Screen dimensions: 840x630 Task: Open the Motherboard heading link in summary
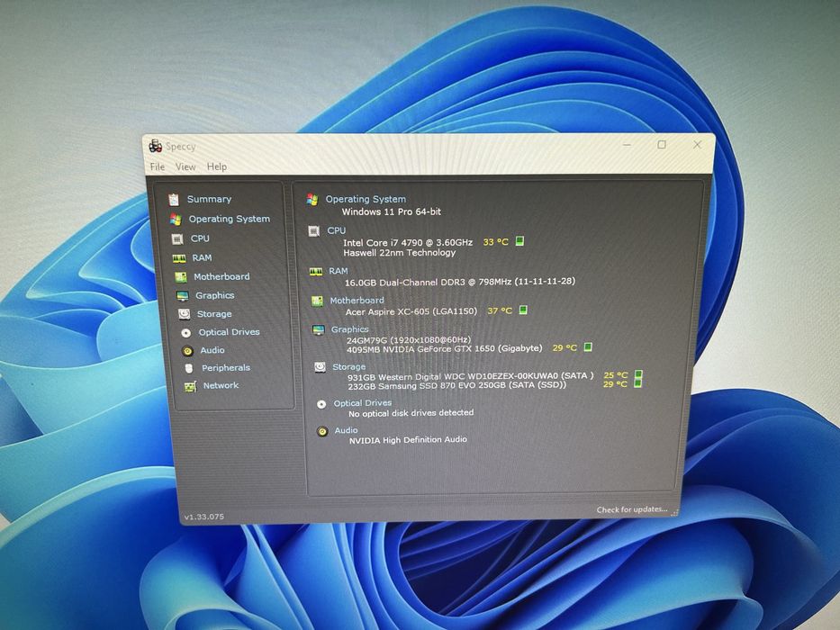click(x=357, y=301)
